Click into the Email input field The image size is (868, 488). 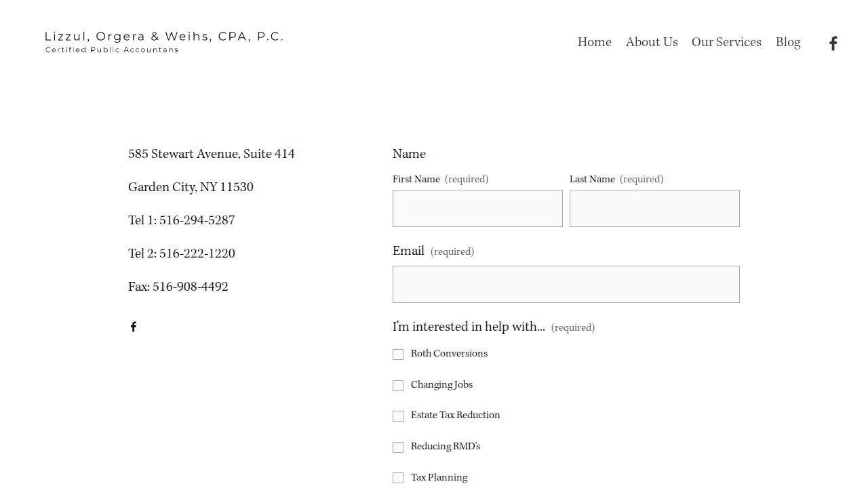coord(566,284)
